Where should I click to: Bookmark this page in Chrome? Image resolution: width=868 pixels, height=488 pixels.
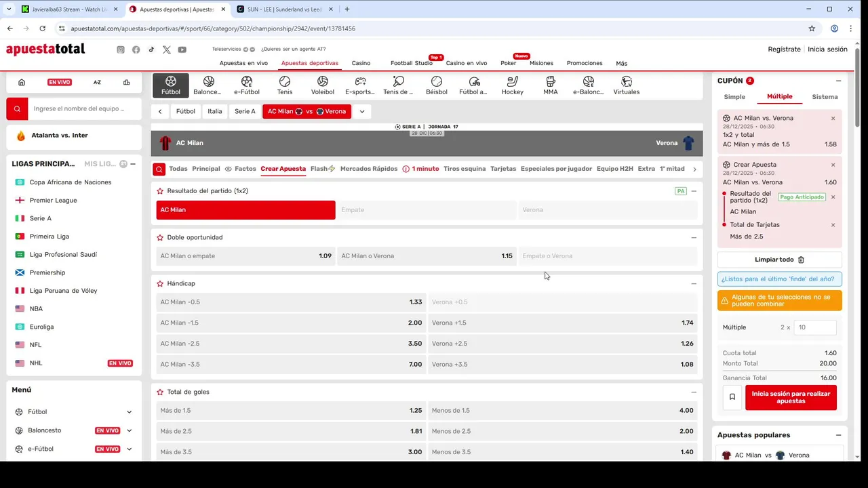click(x=812, y=28)
